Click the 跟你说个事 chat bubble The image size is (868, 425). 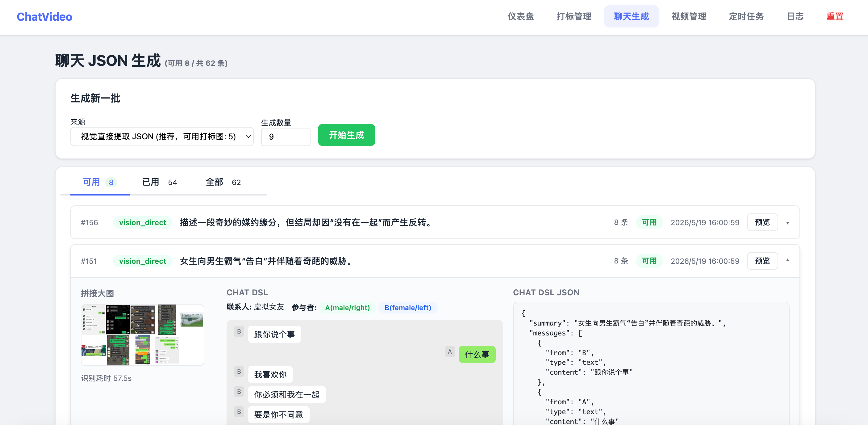point(274,334)
